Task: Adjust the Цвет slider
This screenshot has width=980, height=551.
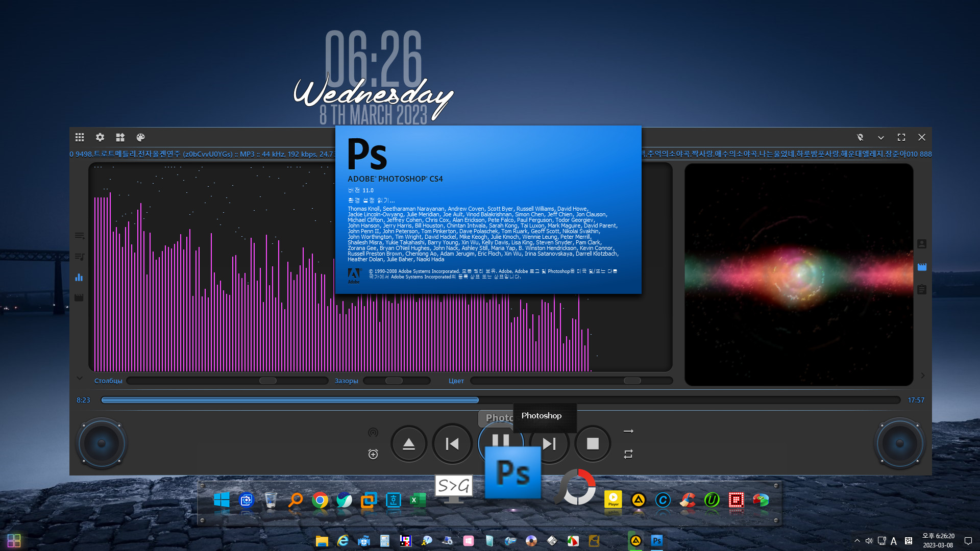Action: click(x=572, y=381)
